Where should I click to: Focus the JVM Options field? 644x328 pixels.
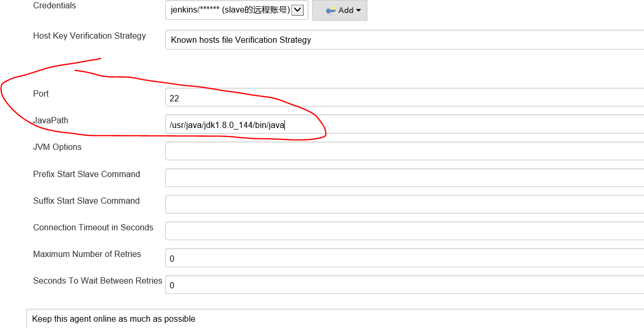click(405, 151)
